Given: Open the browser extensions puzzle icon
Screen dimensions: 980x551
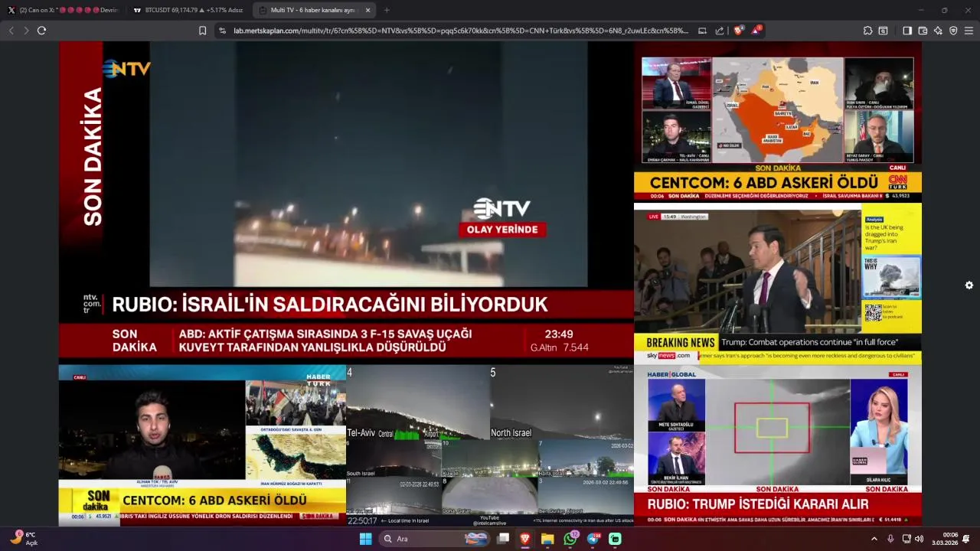Looking at the screenshot, I should point(867,31).
